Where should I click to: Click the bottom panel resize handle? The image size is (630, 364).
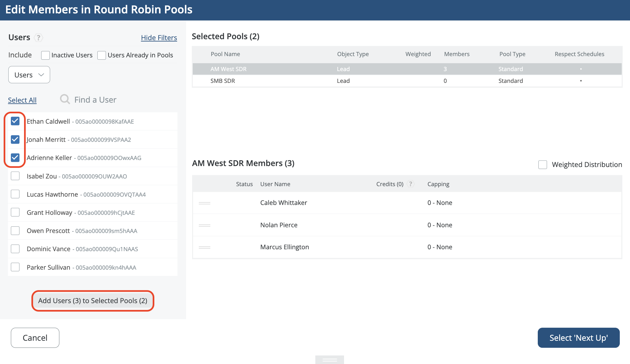[x=329, y=360]
